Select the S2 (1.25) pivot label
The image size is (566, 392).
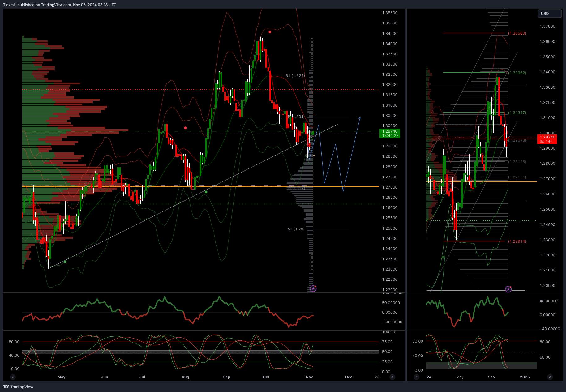click(296, 229)
